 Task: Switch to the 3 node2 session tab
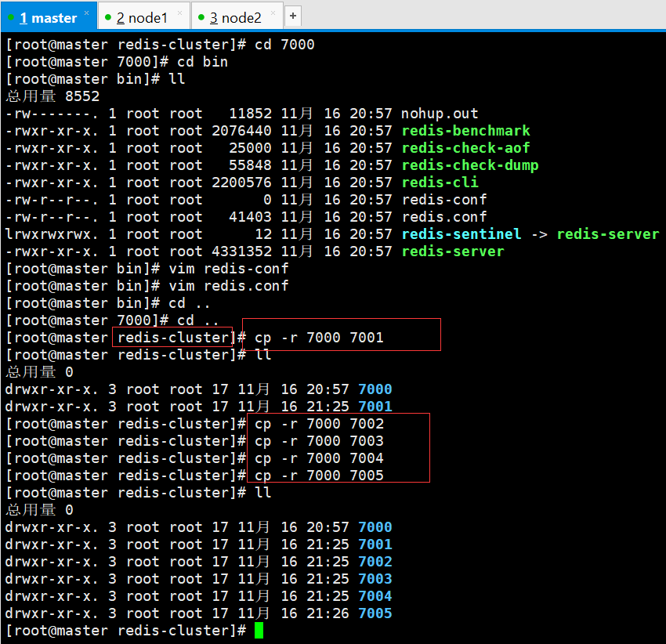(236, 18)
